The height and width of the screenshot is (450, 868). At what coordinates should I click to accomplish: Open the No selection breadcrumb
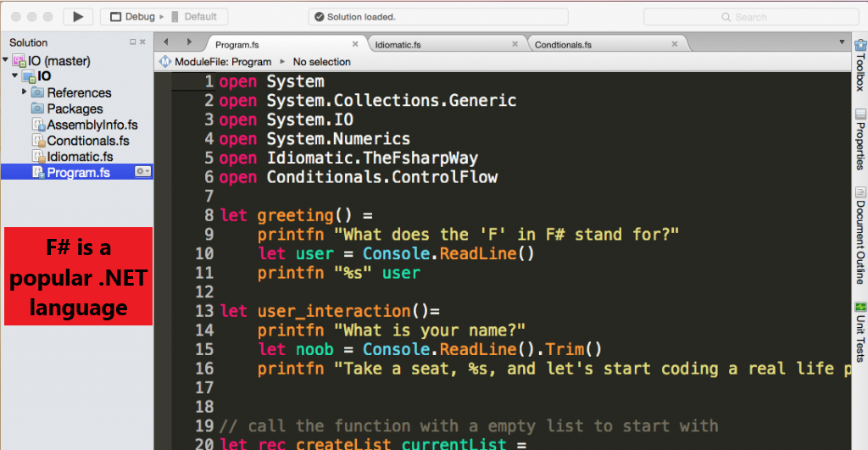click(x=321, y=62)
